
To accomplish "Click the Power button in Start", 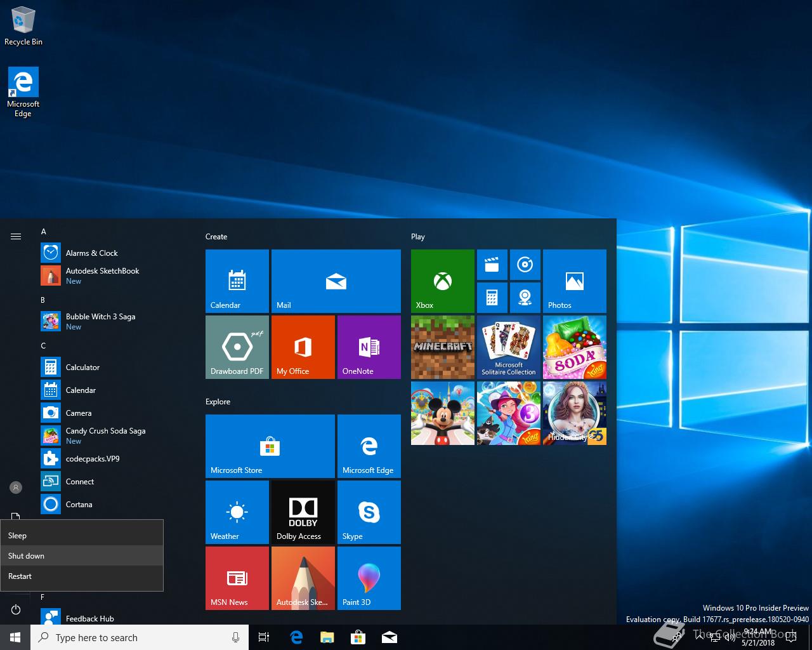I will coord(16,609).
